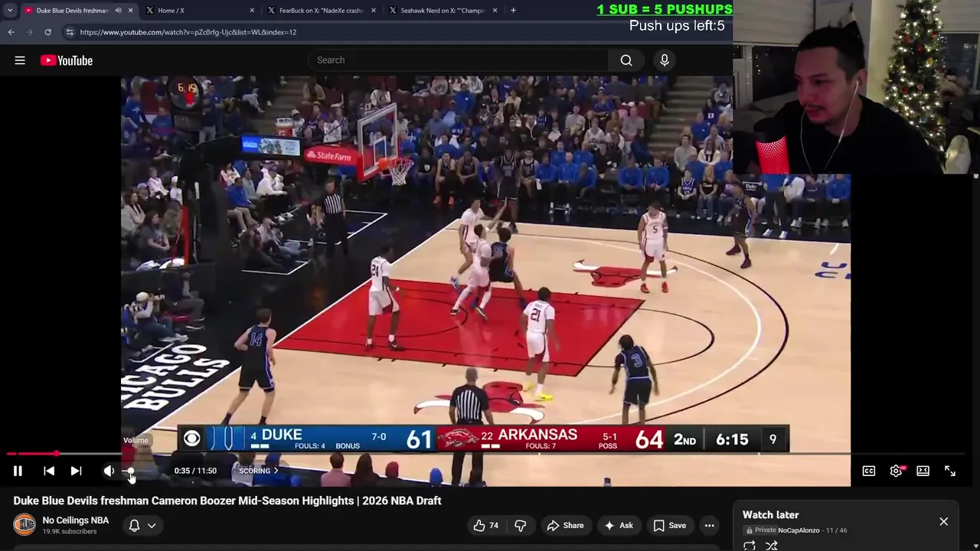Viewport: 980px width, 551px height.
Task: Toggle loop playlist in Watch later panel
Action: coord(750,546)
